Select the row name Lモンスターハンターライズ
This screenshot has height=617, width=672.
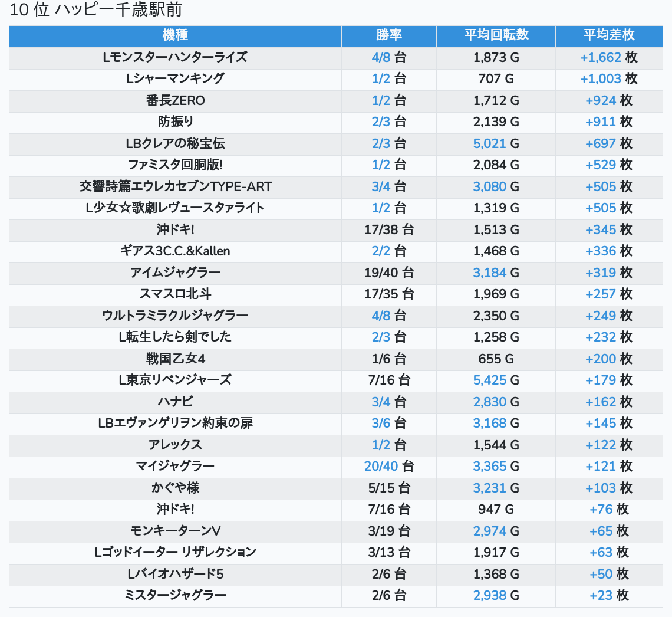point(175,57)
